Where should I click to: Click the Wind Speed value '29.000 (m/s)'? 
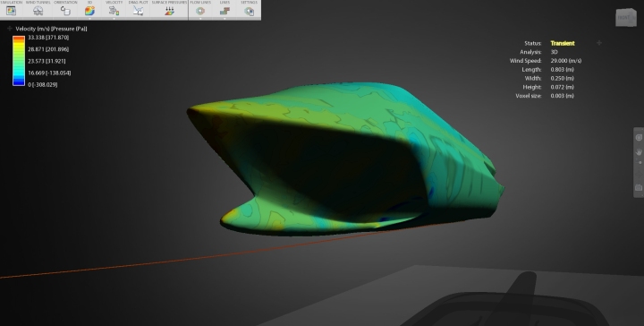566,61
